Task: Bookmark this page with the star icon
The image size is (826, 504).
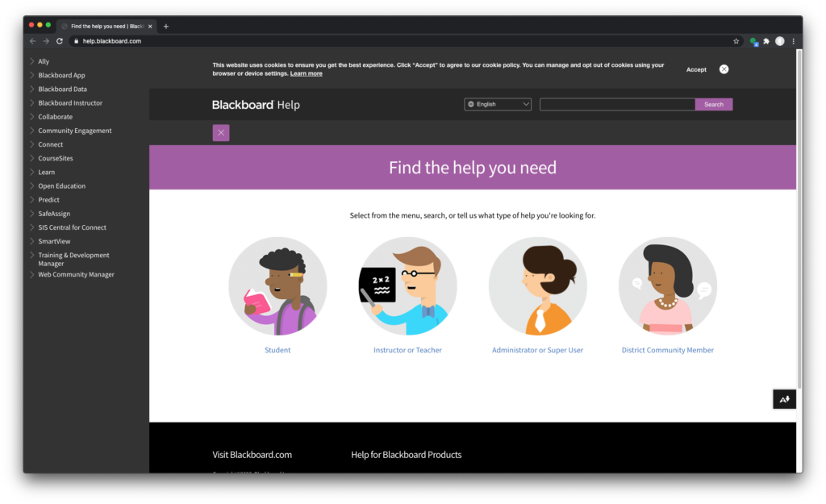Action: pyautogui.click(x=736, y=41)
